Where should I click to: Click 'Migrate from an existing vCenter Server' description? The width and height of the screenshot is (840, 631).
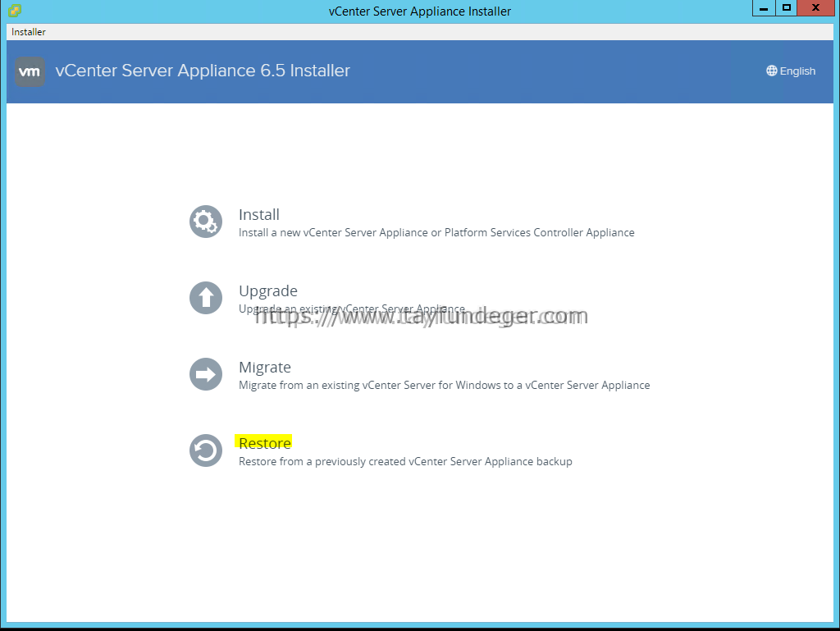point(444,385)
